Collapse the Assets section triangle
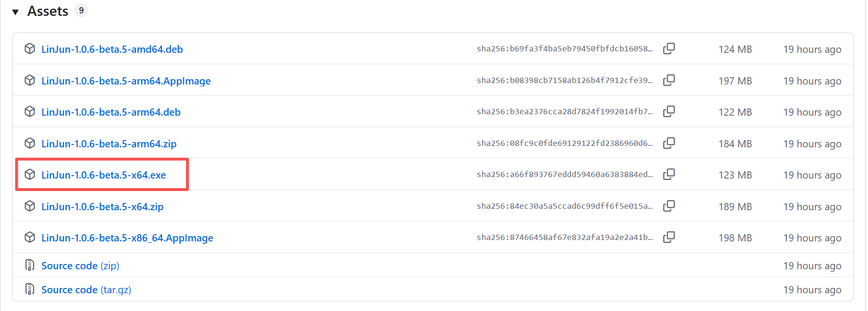 pyautogui.click(x=15, y=12)
